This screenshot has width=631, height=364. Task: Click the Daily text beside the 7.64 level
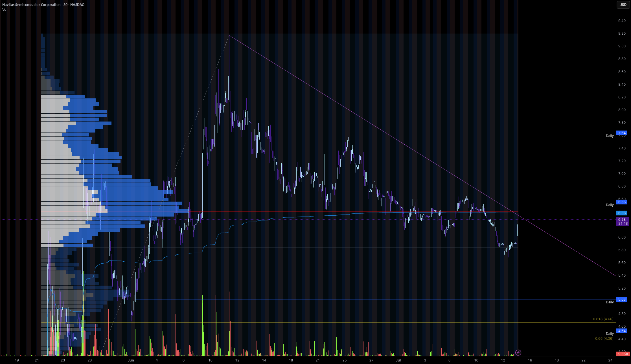click(610, 136)
